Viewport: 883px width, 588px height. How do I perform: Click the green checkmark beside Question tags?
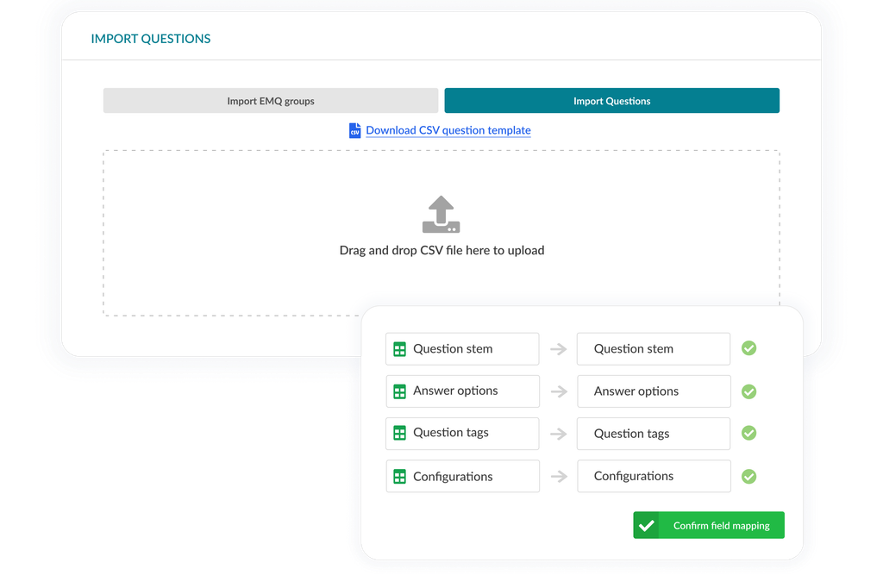(748, 433)
